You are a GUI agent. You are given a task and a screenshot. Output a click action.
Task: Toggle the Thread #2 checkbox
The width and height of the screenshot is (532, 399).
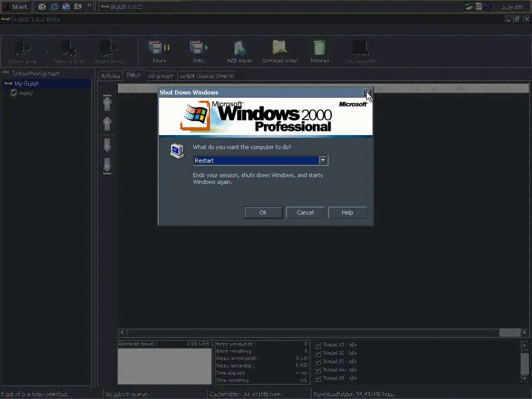pos(318,353)
